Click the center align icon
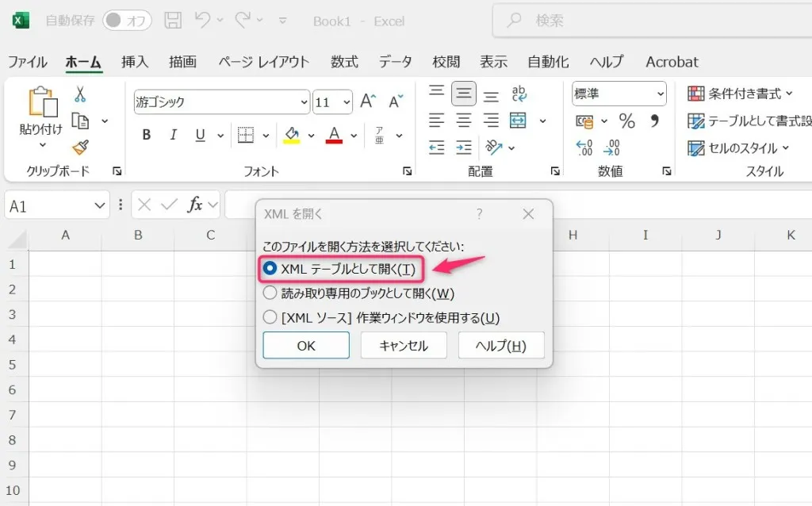Viewport: 812px width, 506px height. 464,121
